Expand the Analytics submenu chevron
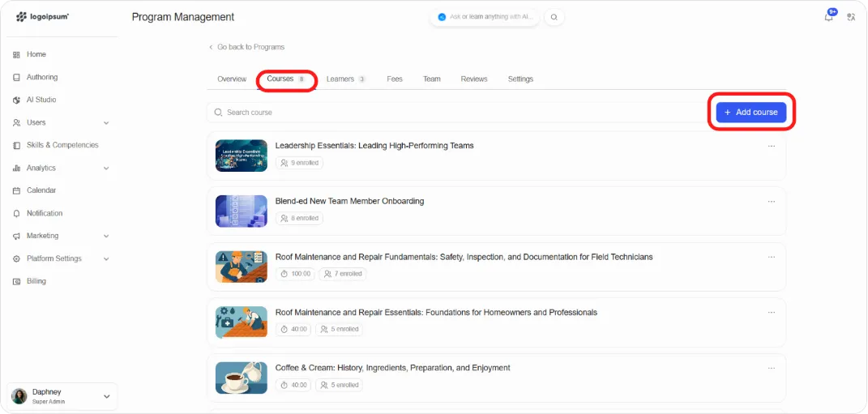The width and height of the screenshot is (868, 414). [106, 169]
